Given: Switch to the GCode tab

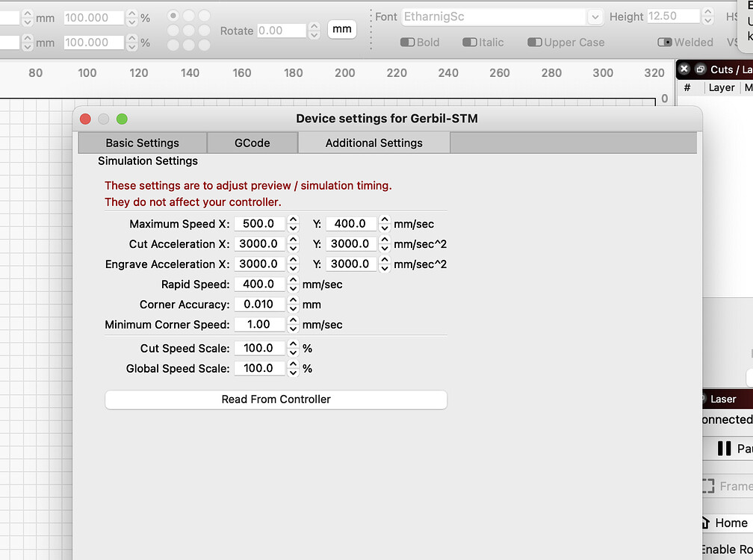Looking at the screenshot, I should pyautogui.click(x=252, y=142).
